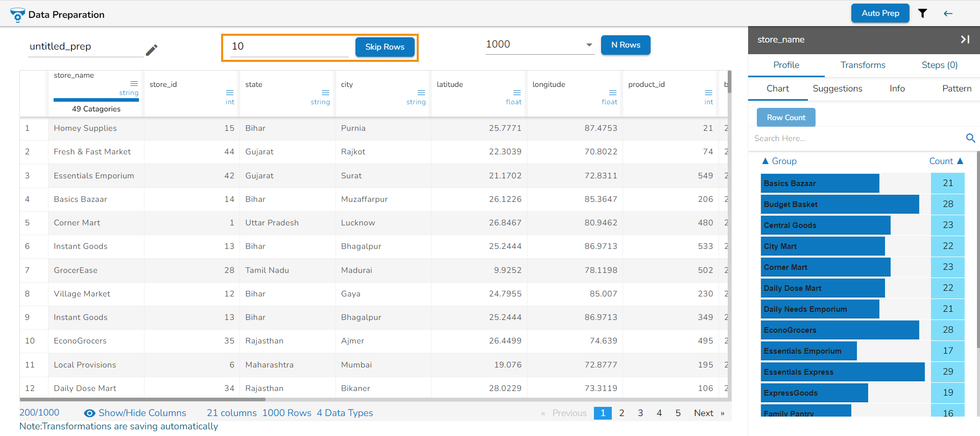Toggle Count sort order
This screenshot has width=980, height=436.
point(960,161)
